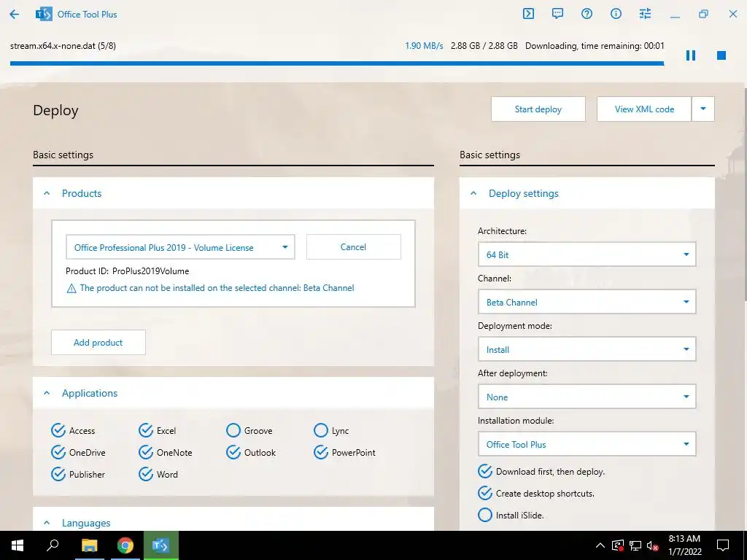Click the warning triangle icon beside Beta Channel message
This screenshot has height=560, width=747.
pos(71,288)
